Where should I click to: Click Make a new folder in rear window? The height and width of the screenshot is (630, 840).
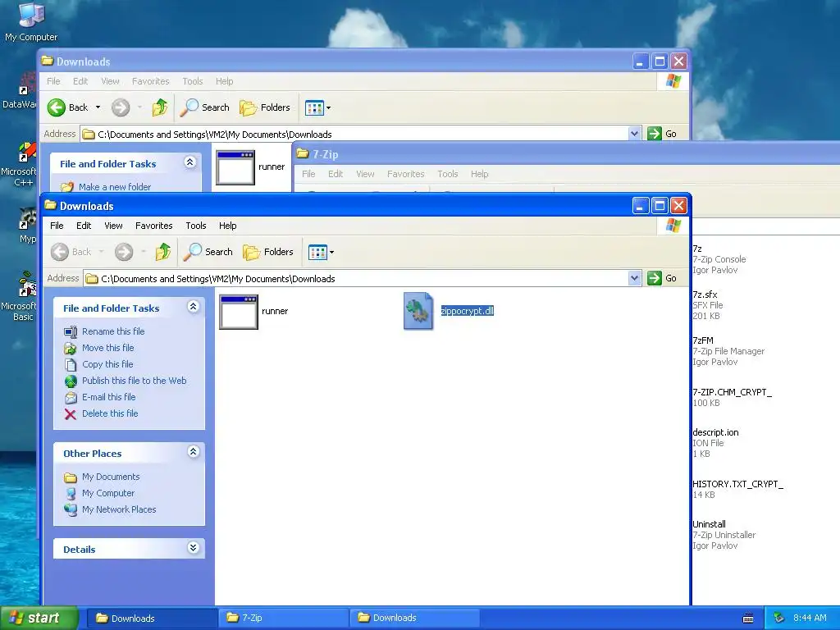[115, 187]
